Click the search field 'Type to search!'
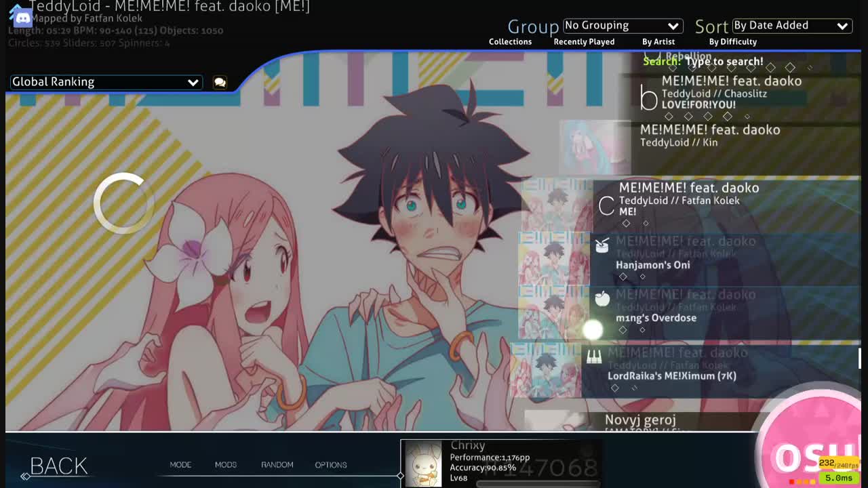 click(x=724, y=62)
